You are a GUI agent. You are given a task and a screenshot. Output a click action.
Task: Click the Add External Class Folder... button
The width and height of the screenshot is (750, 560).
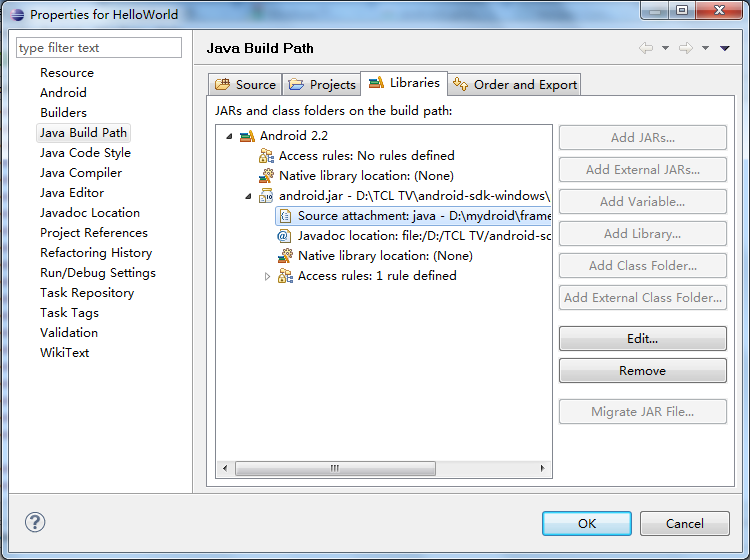(x=642, y=297)
